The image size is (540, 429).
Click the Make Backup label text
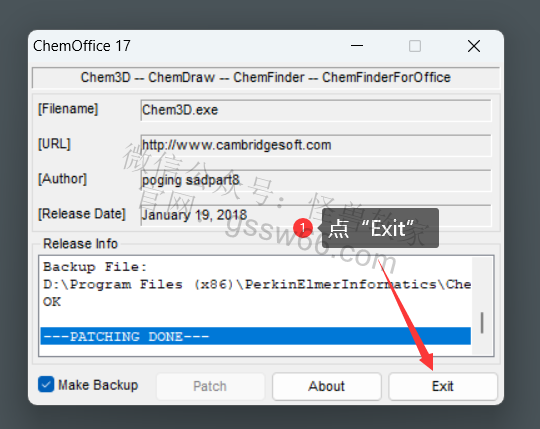pos(98,385)
